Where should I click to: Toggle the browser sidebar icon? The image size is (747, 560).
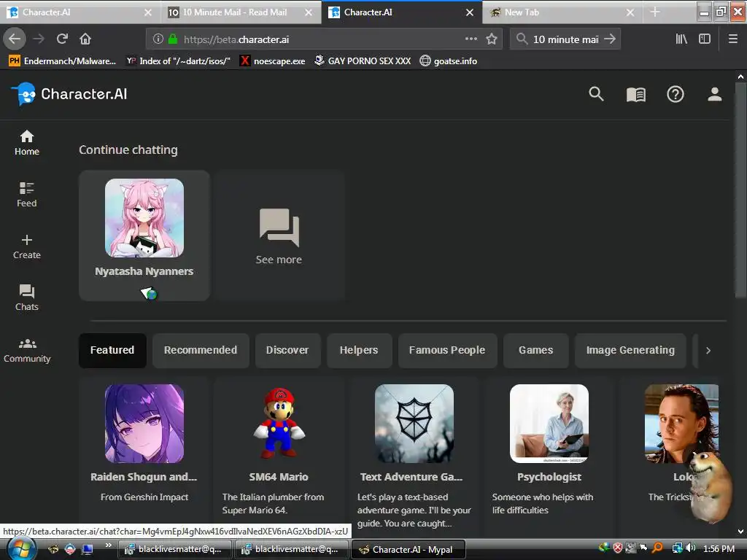coord(705,39)
